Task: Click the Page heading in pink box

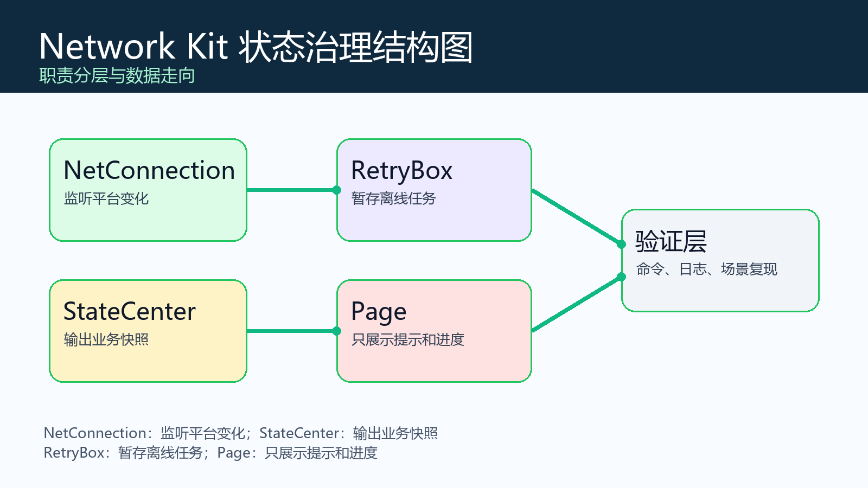Action: [379, 312]
